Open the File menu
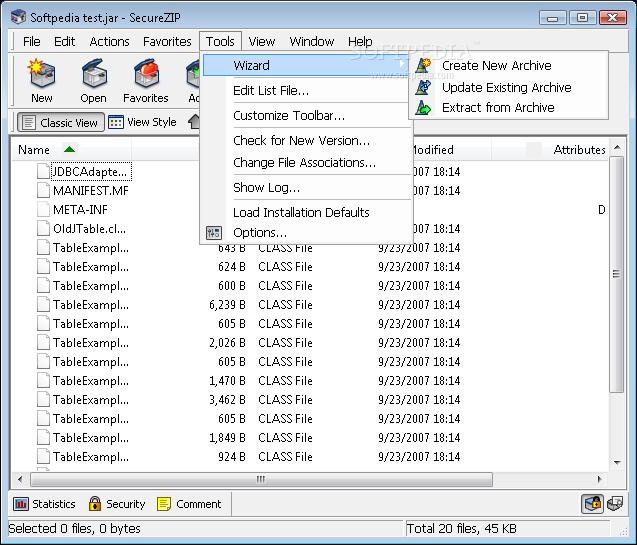The width and height of the screenshot is (637, 545). 32,41
